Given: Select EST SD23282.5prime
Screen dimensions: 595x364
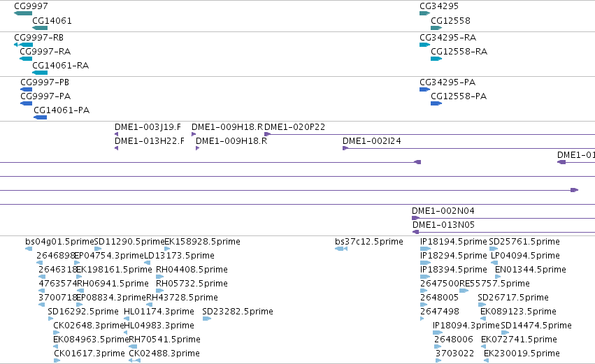Looking at the screenshot, I should (238, 312).
